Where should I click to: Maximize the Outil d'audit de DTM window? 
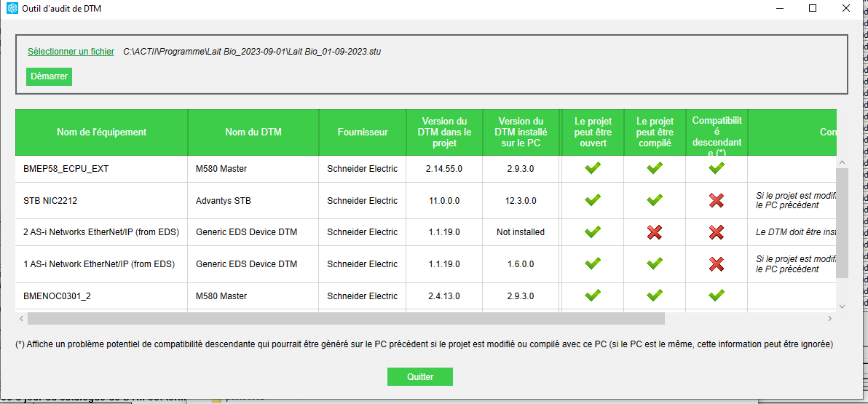813,8
